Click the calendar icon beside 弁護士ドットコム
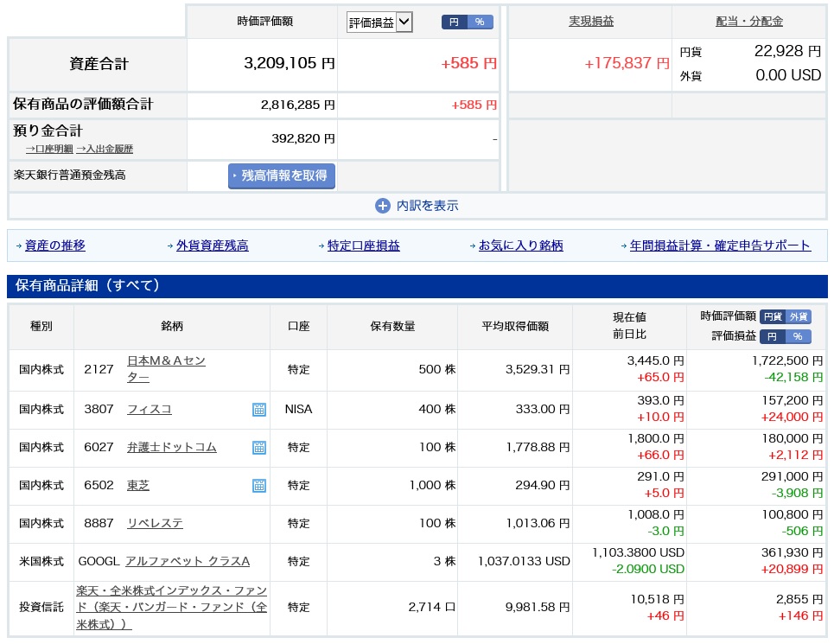The height and width of the screenshot is (644, 834). tap(258, 448)
